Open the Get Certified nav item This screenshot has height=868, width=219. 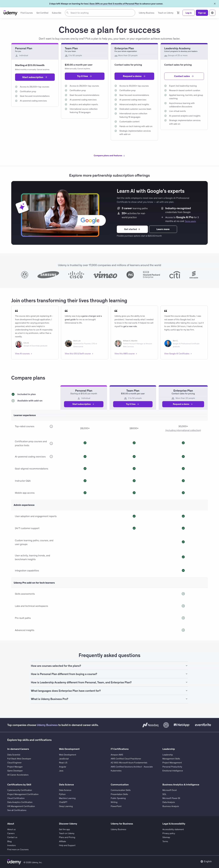[42, 13]
